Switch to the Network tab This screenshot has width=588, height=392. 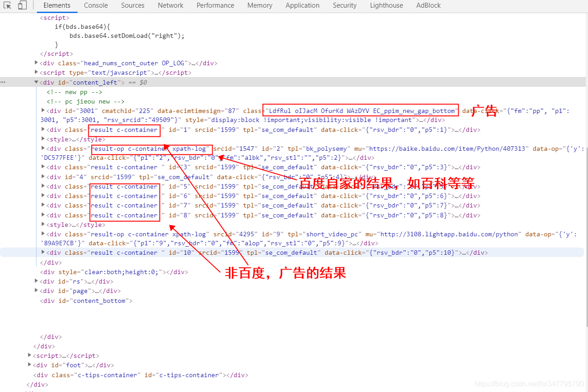[x=170, y=5]
